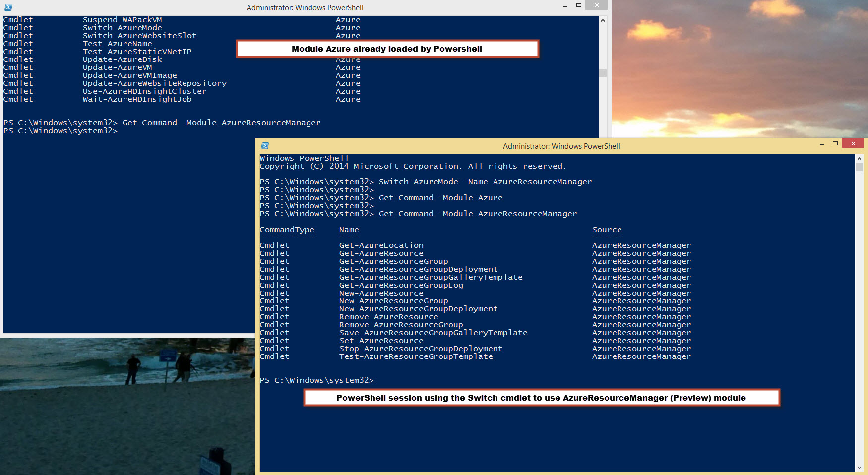The image size is (868, 475).
Task: Click 'Update-AzureDisk' in the back window
Action: point(123,59)
